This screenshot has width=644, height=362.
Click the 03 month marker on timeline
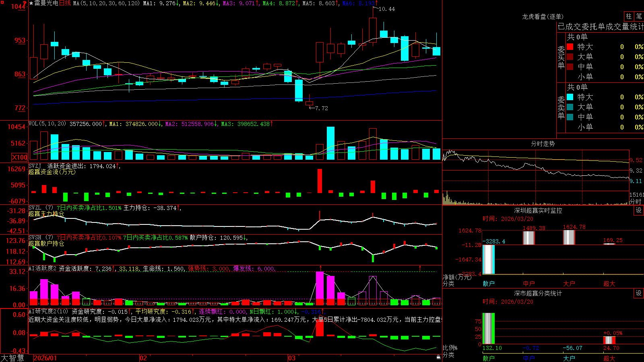pos(292,358)
